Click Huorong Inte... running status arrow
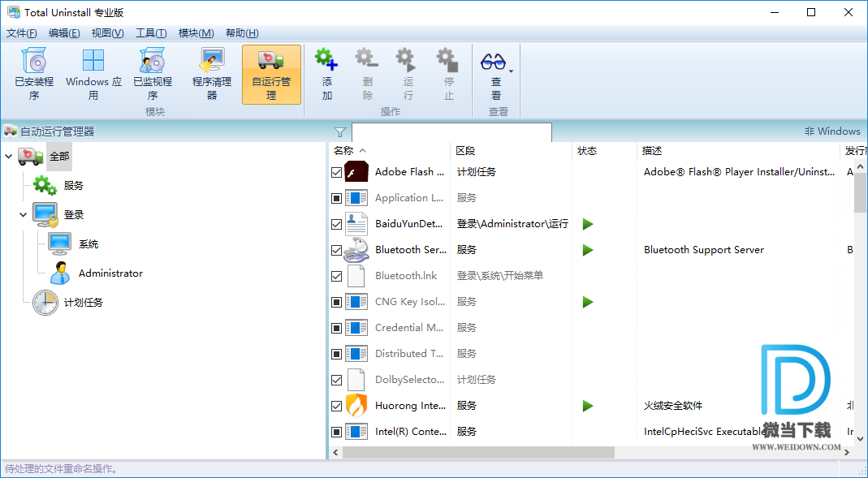868x478 pixels. tap(588, 406)
